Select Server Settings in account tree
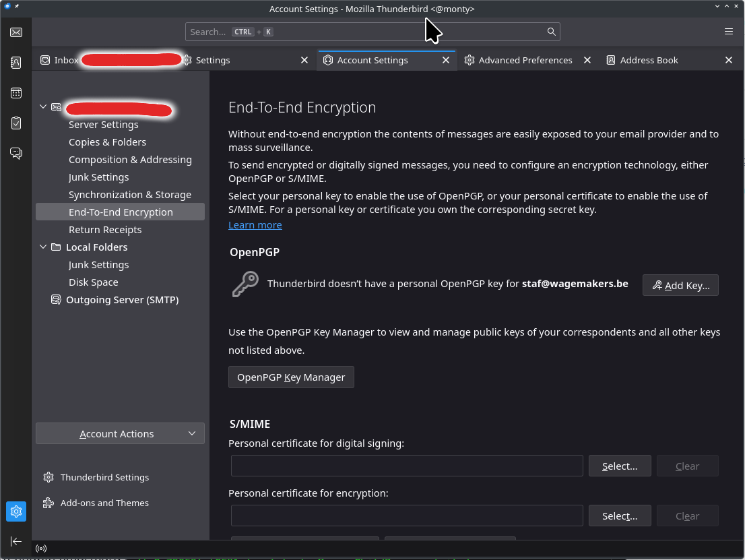 point(103,125)
